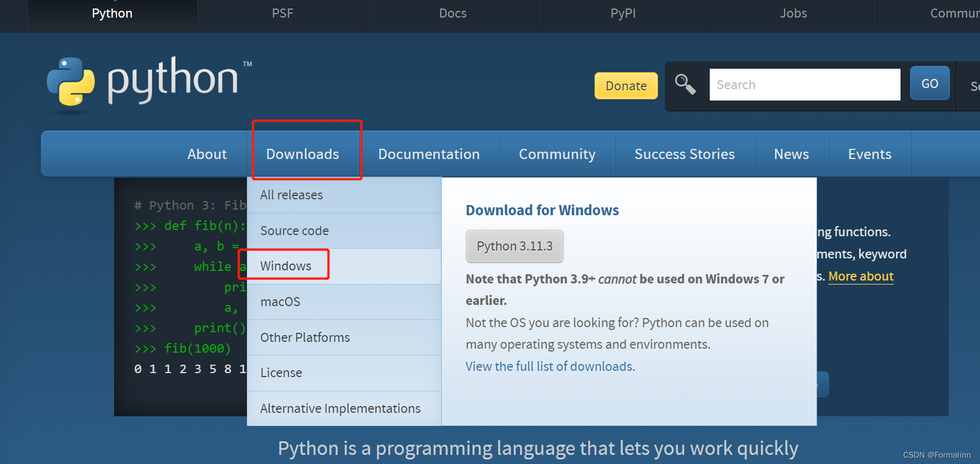
Task: Select Other Platforms in Downloads menu
Action: pos(344,337)
